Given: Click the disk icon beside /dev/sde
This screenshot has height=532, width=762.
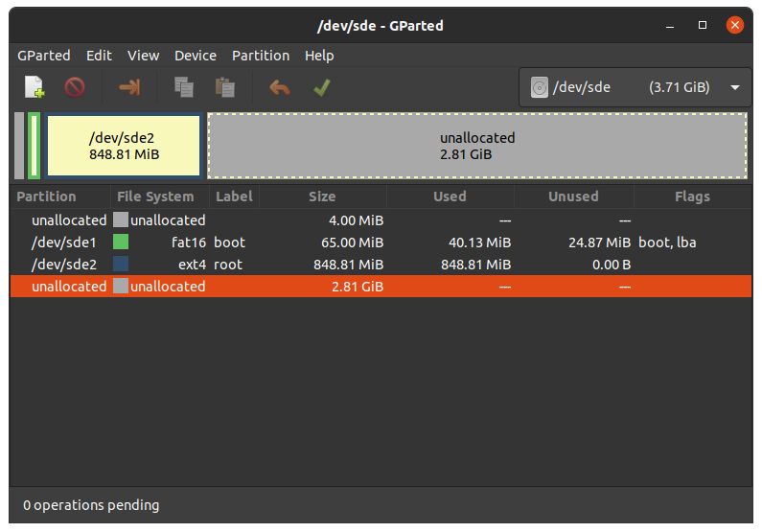Looking at the screenshot, I should coord(540,87).
